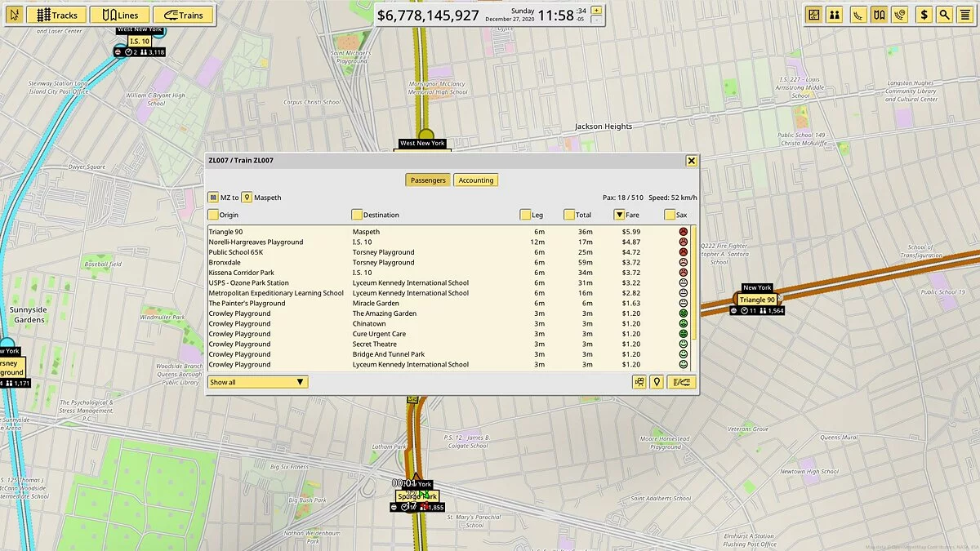Open the Lines menu
The height and width of the screenshot is (551, 980).
pos(119,15)
